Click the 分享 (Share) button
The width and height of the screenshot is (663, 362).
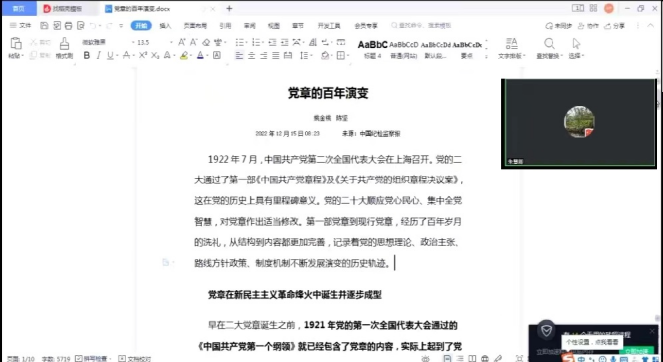(x=615, y=26)
